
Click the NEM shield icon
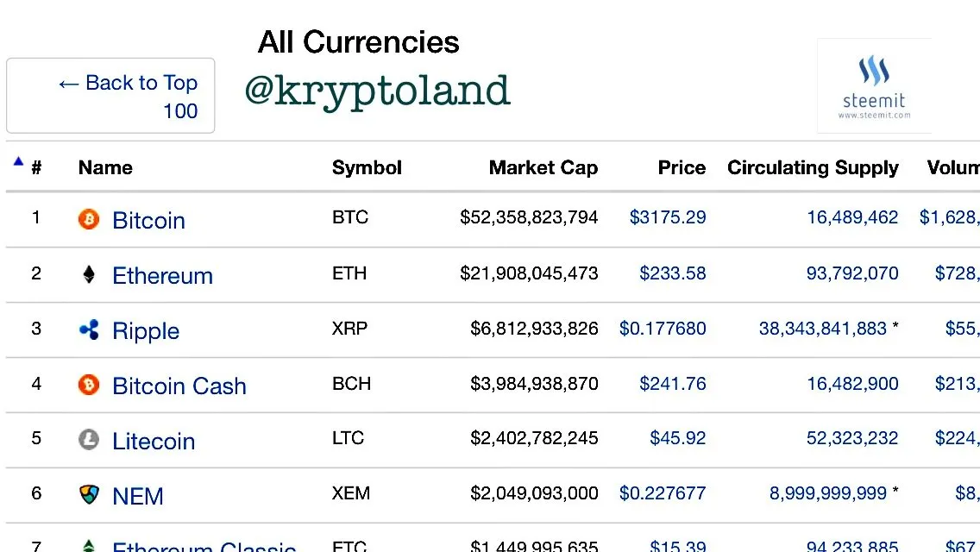coord(89,494)
